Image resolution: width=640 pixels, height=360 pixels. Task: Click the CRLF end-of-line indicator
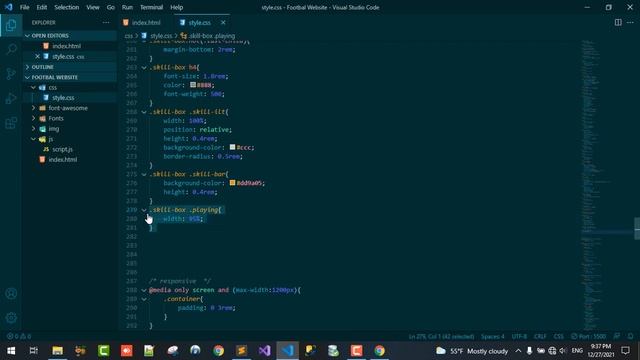coord(540,336)
